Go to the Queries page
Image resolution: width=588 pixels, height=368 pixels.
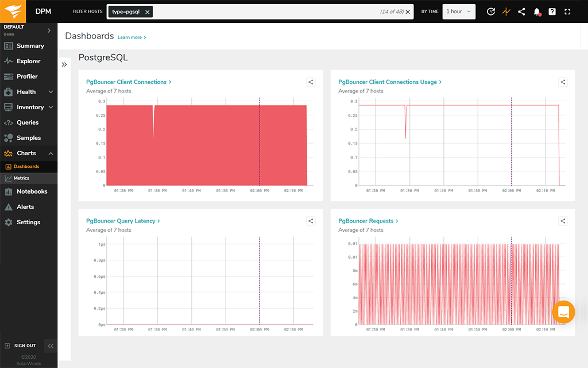coord(28,122)
